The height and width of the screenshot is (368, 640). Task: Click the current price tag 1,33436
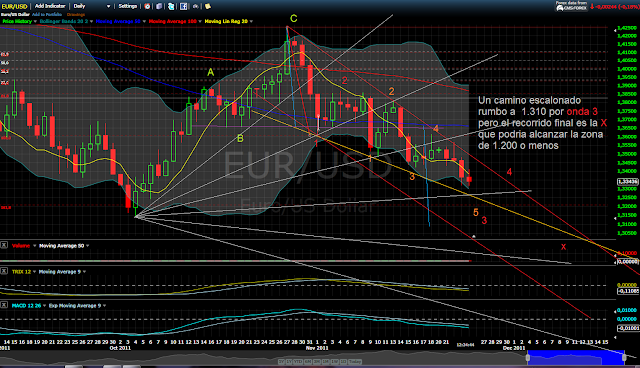[628, 182]
